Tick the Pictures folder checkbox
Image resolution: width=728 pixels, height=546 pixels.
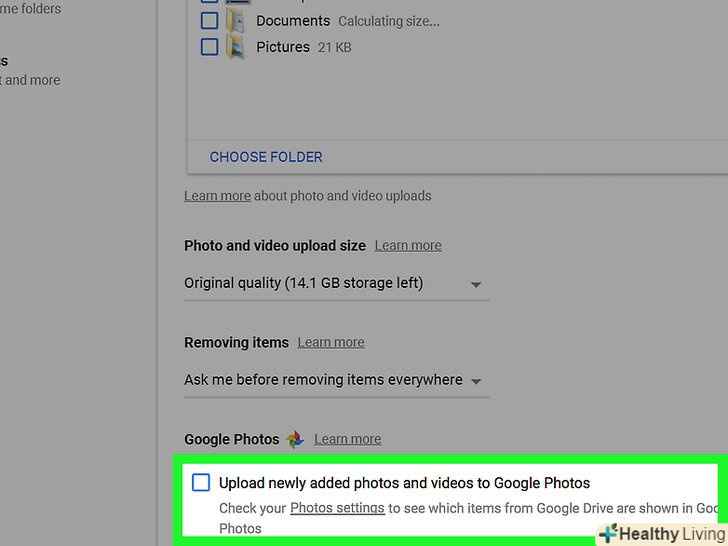point(210,47)
